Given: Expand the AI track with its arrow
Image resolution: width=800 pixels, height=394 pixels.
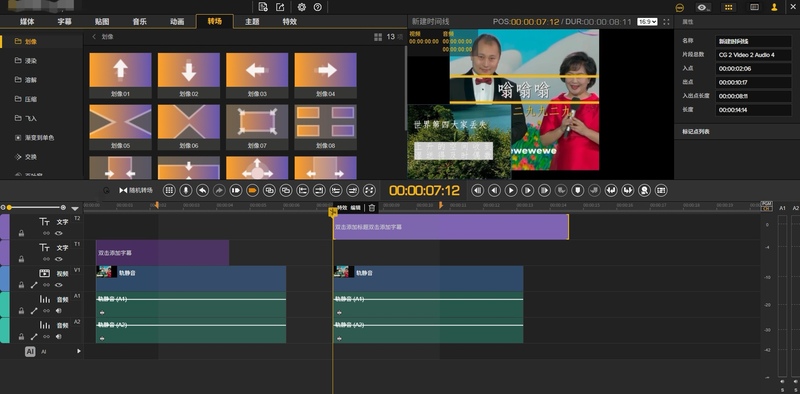Looking at the screenshot, I should pyautogui.click(x=79, y=351).
